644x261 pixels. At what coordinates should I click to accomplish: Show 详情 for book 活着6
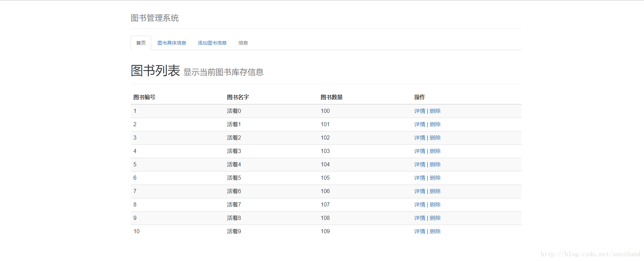click(420, 191)
